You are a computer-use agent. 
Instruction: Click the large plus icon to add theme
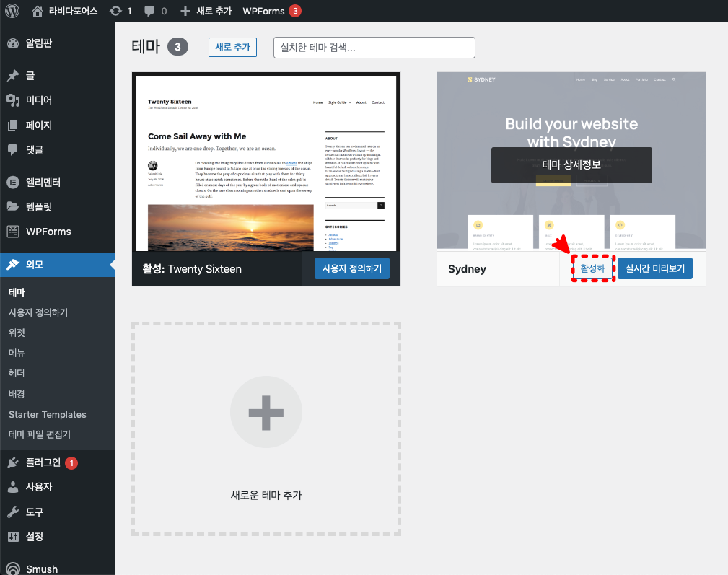tap(266, 413)
